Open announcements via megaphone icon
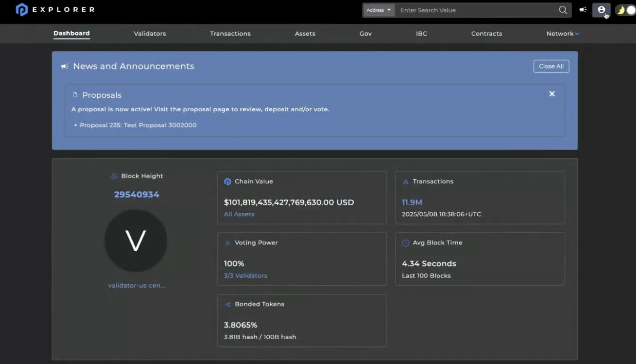Image resolution: width=636 pixels, height=364 pixels. [583, 10]
